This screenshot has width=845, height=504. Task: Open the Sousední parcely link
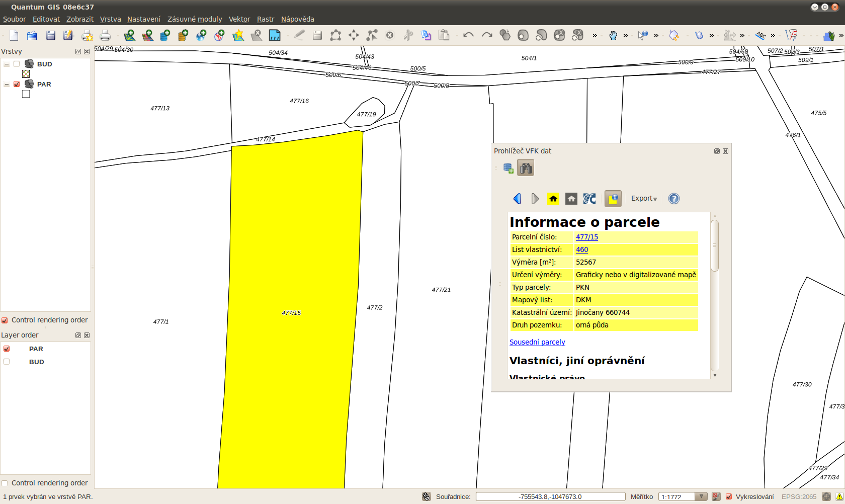click(537, 342)
